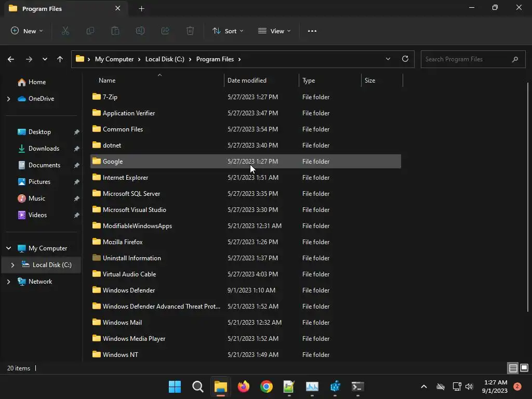Sort by Date modified column header

click(247, 81)
